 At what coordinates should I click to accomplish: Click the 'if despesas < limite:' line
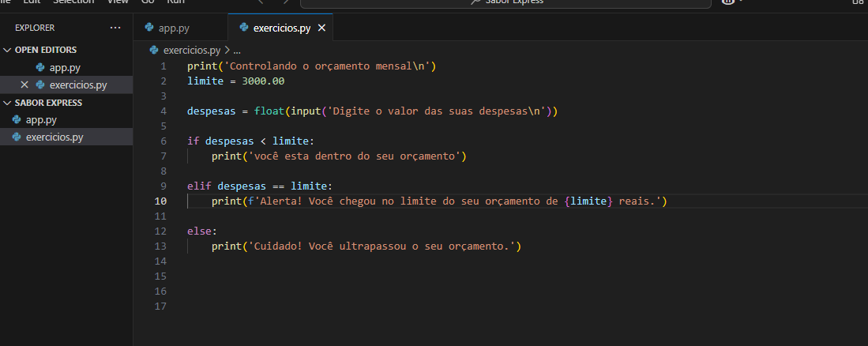pyautogui.click(x=251, y=141)
